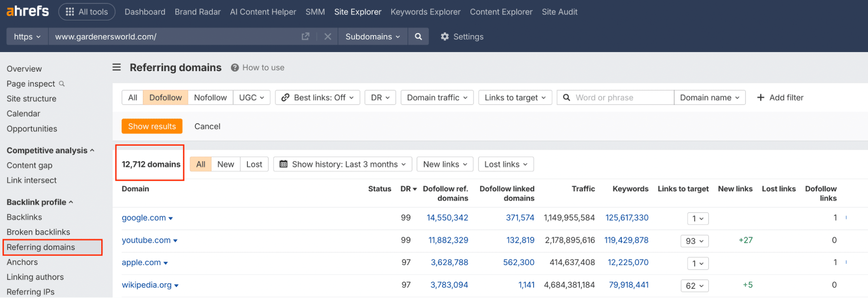Image resolution: width=868 pixels, height=298 pixels.
Task: Open Settings via the gear icon
Action: [445, 37]
